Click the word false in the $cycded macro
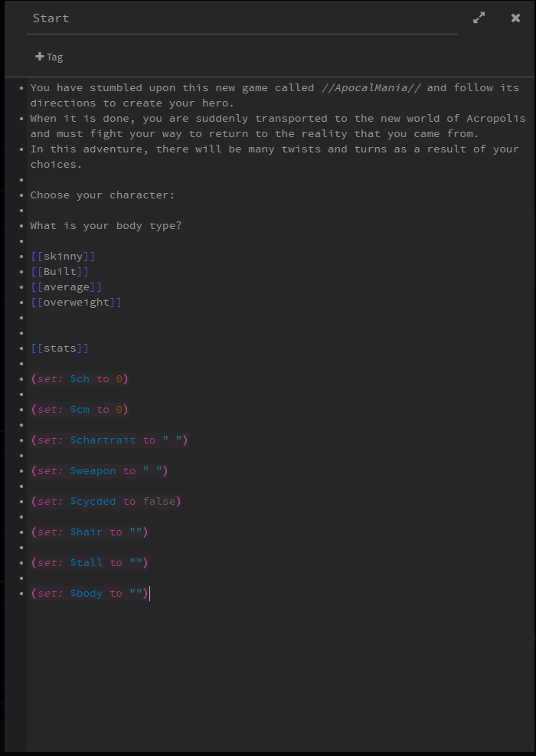Image resolution: width=536 pixels, height=756 pixels. click(159, 501)
